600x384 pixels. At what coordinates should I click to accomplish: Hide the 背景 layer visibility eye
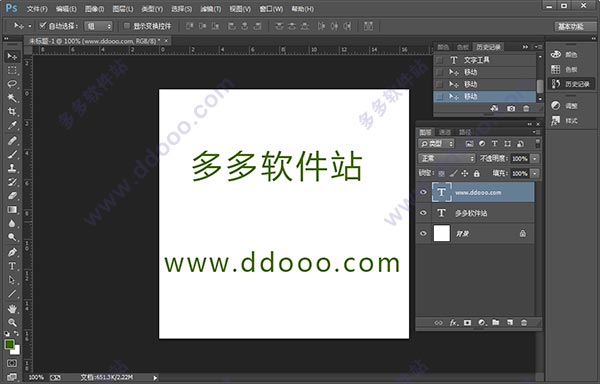pos(423,233)
